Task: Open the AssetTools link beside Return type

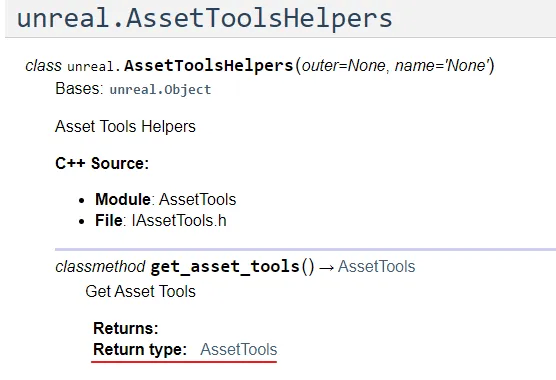Action: click(x=239, y=350)
